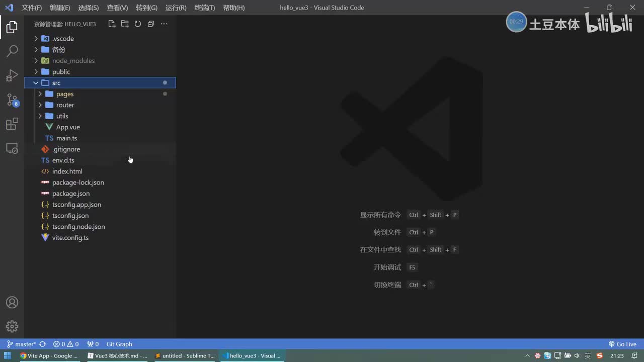This screenshot has width=644, height=362.
Task: Open the Extensions view
Action: [12, 124]
